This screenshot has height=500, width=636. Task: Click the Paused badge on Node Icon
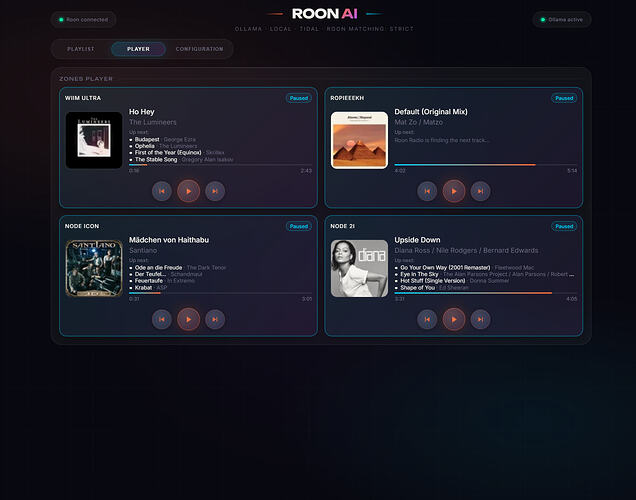(x=299, y=226)
